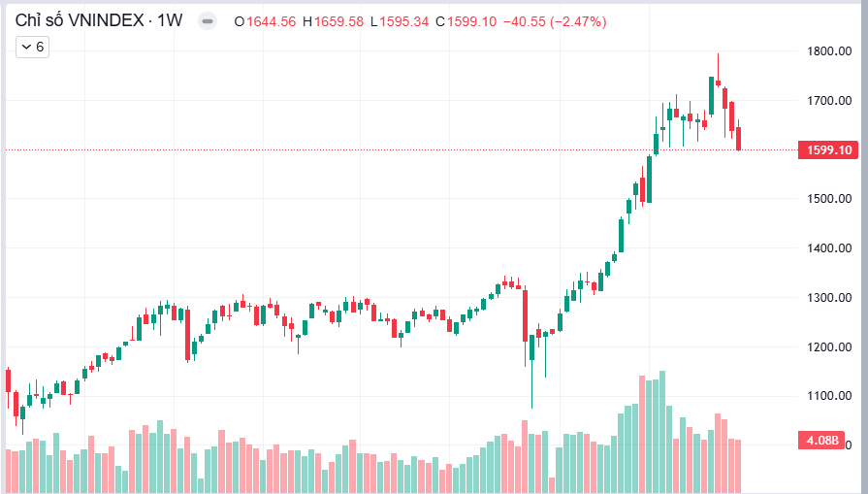
Task: Click the red current price label 1599.10
Action: [827, 150]
